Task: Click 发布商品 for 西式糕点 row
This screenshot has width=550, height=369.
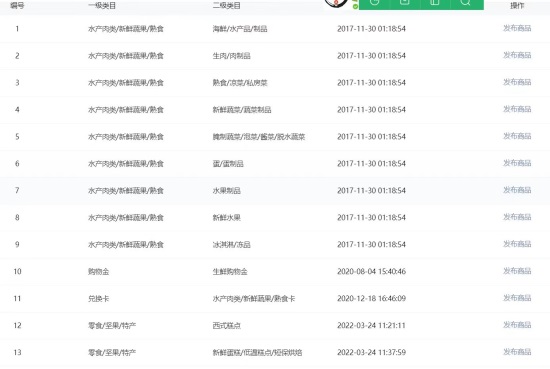Action: [x=517, y=325]
